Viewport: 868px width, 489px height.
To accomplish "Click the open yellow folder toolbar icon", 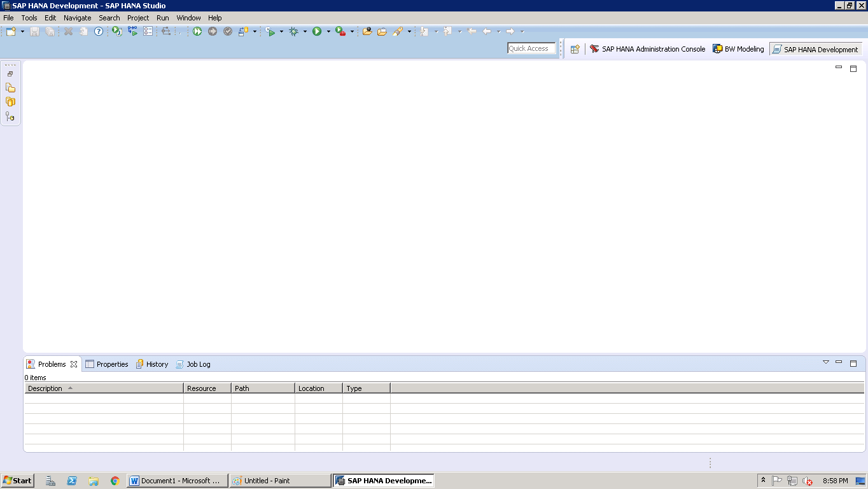I will 382,31.
